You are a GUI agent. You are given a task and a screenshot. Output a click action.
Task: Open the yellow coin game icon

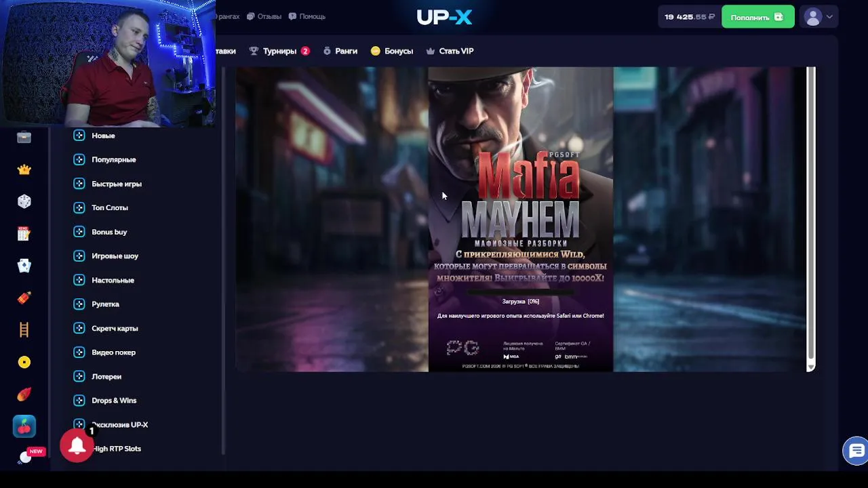[x=24, y=362]
